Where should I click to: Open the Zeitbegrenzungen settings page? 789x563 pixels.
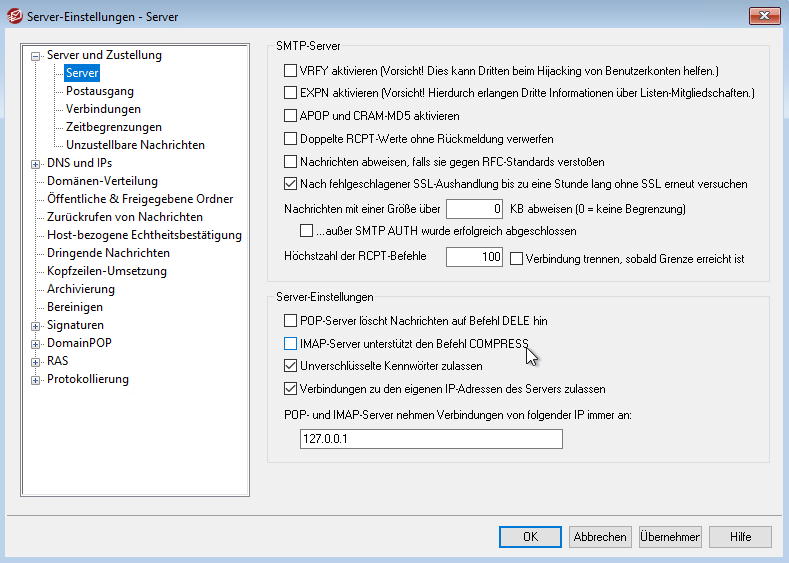113,127
